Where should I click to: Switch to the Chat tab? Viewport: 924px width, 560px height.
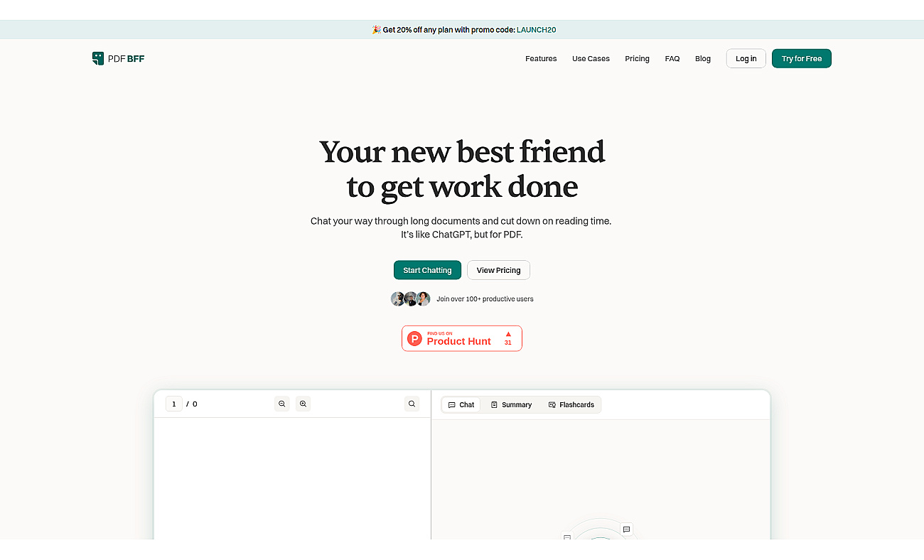click(x=461, y=405)
